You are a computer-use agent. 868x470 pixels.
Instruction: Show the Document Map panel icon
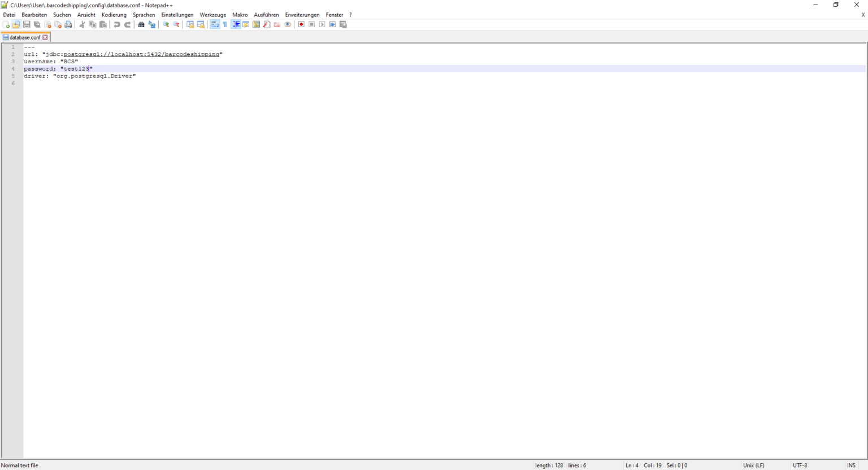[256, 25]
